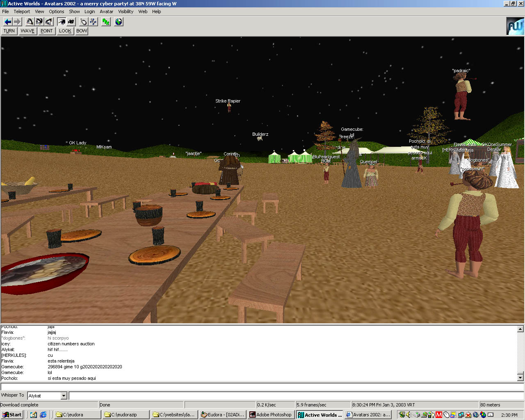Toggle first person view eye button
The height and width of the screenshot is (420, 525).
click(62, 22)
